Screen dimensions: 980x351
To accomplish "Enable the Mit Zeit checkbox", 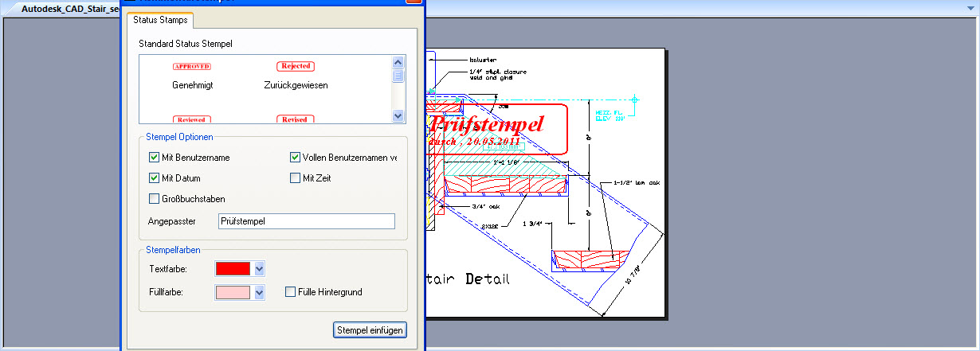I will pos(296,178).
